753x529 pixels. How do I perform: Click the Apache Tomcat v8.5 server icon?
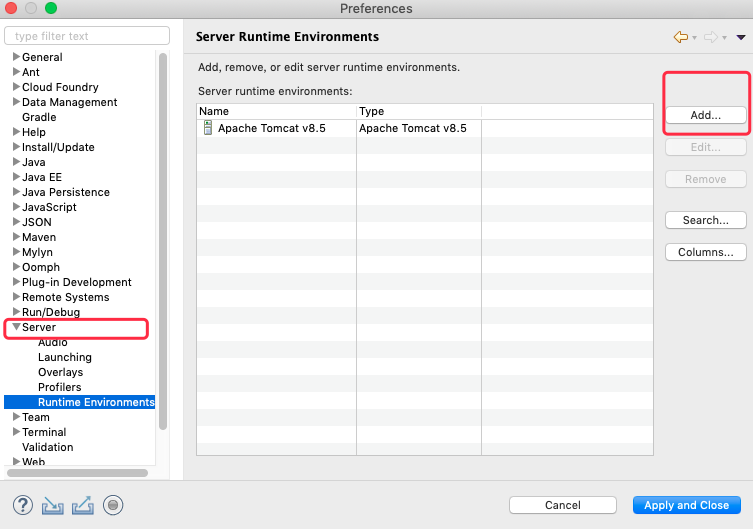click(x=208, y=128)
